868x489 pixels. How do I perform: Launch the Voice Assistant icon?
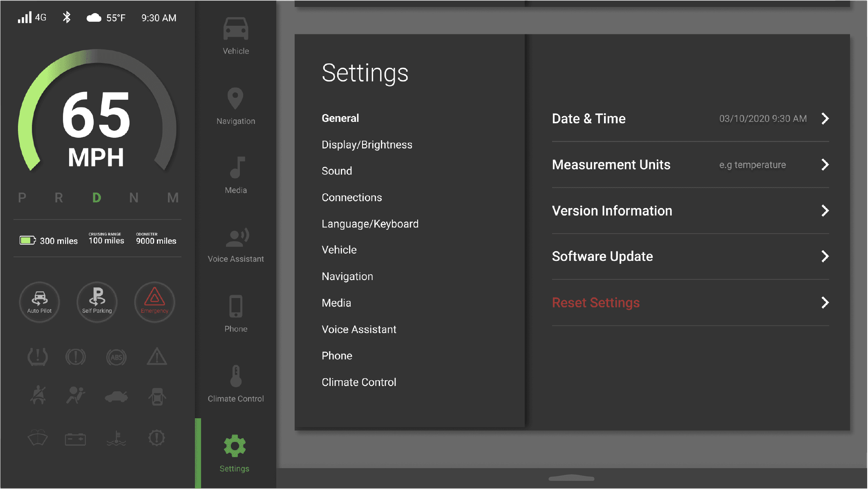point(237,238)
